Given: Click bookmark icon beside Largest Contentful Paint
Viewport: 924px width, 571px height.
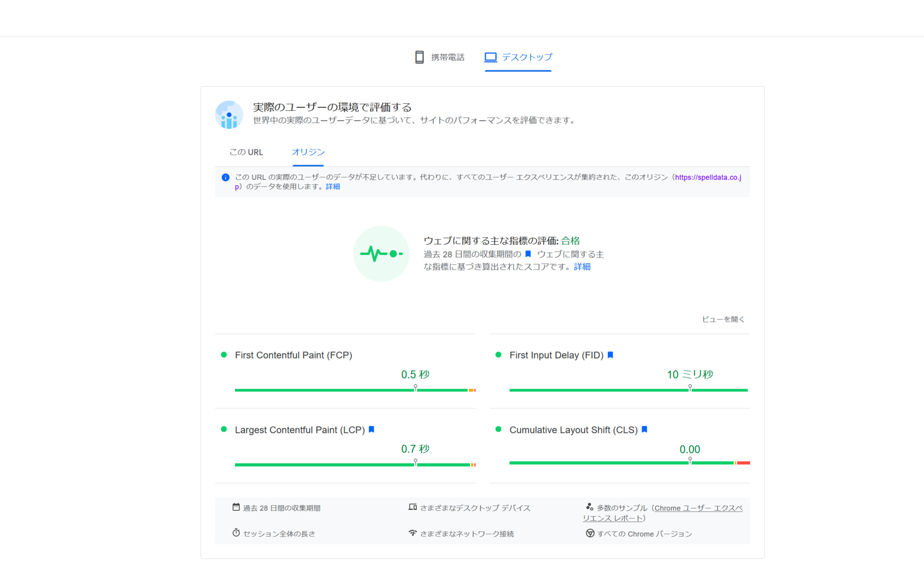Looking at the screenshot, I should pos(371,430).
